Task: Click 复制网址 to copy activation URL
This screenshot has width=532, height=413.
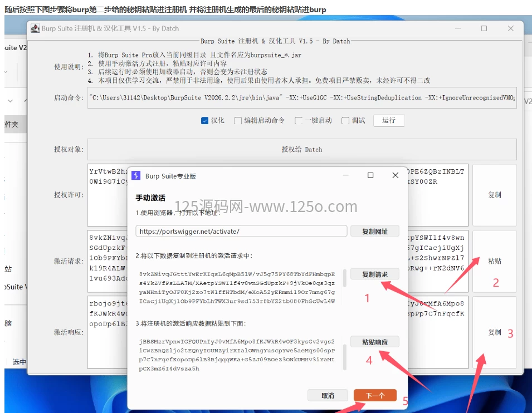Action: [374, 231]
